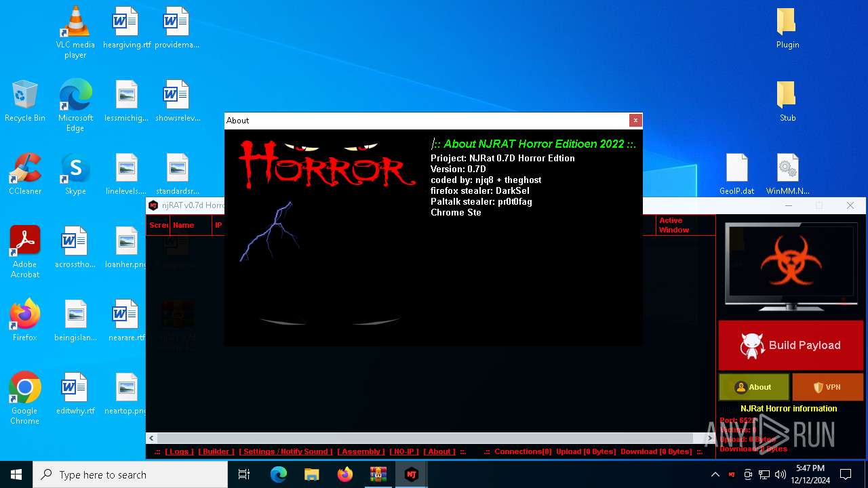Open standardsr image file
This screenshot has height=488, width=868.
pyautogui.click(x=177, y=174)
